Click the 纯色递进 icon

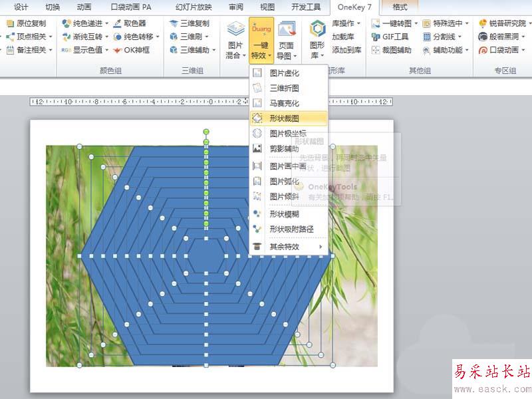pyautogui.click(x=66, y=23)
